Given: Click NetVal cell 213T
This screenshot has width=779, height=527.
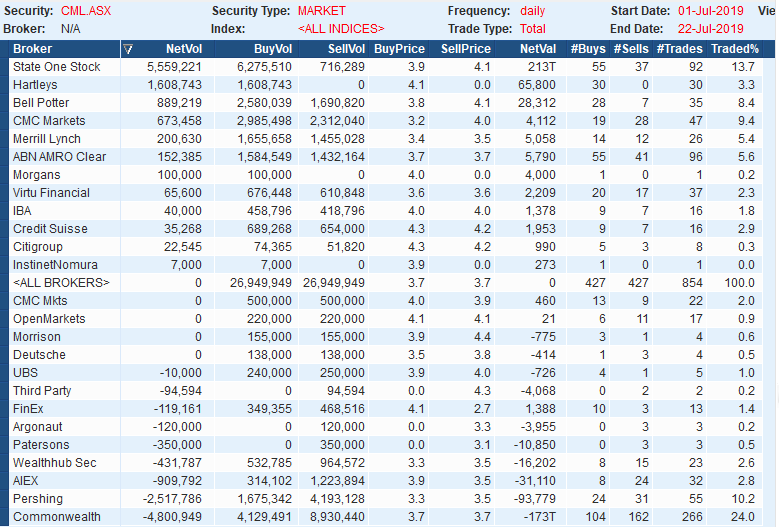Looking at the screenshot, I should (x=542, y=67).
